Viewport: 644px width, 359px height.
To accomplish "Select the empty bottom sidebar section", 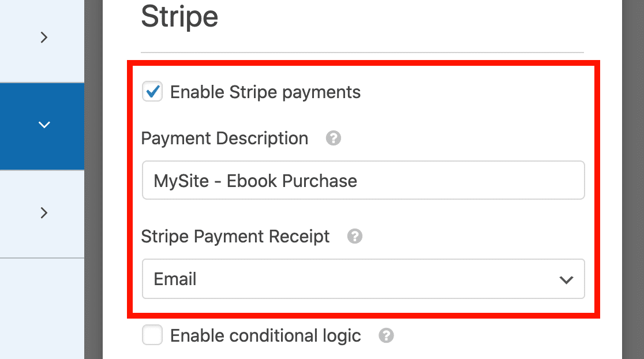I will point(42,308).
